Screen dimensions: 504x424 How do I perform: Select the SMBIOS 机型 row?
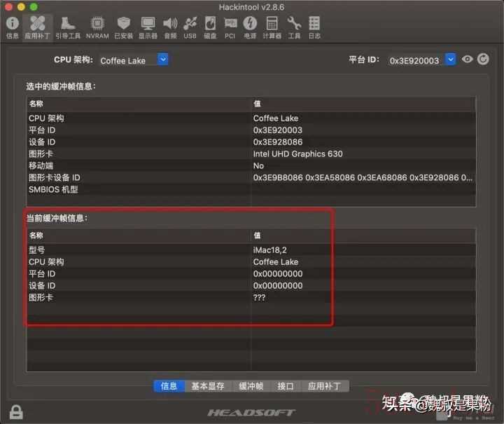point(251,190)
